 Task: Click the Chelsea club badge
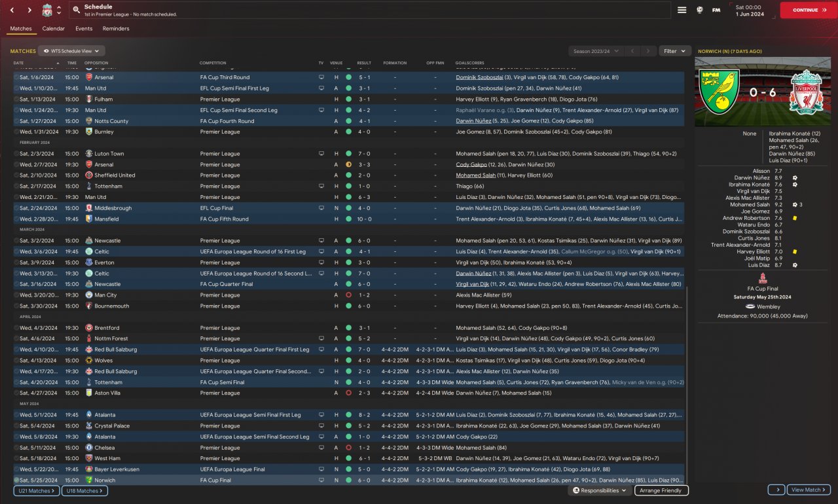click(x=90, y=448)
